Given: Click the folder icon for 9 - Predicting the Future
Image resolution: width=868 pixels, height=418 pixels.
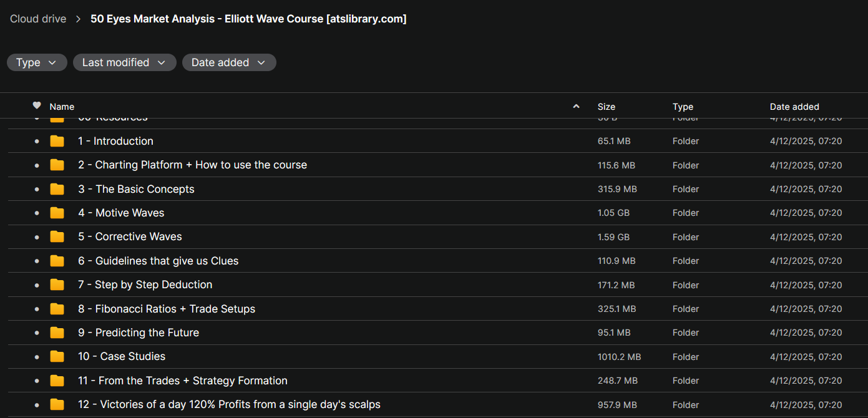Looking at the screenshot, I should [x=57, y=333].
